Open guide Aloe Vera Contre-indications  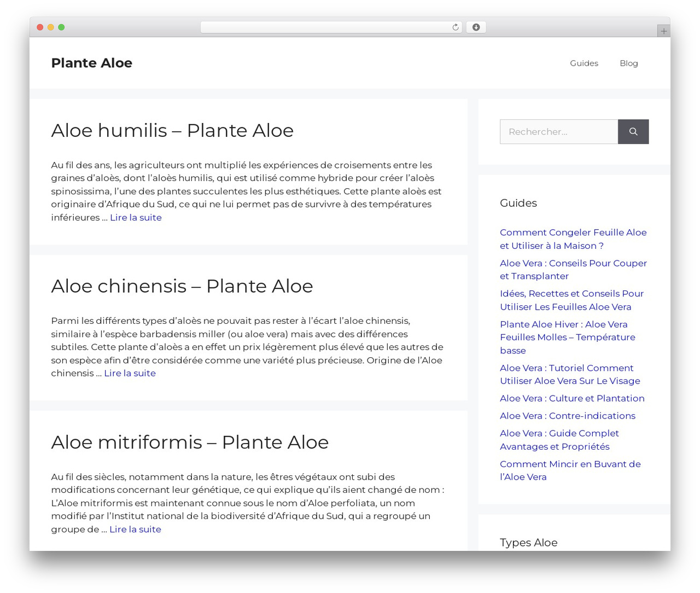coord(568,416)
